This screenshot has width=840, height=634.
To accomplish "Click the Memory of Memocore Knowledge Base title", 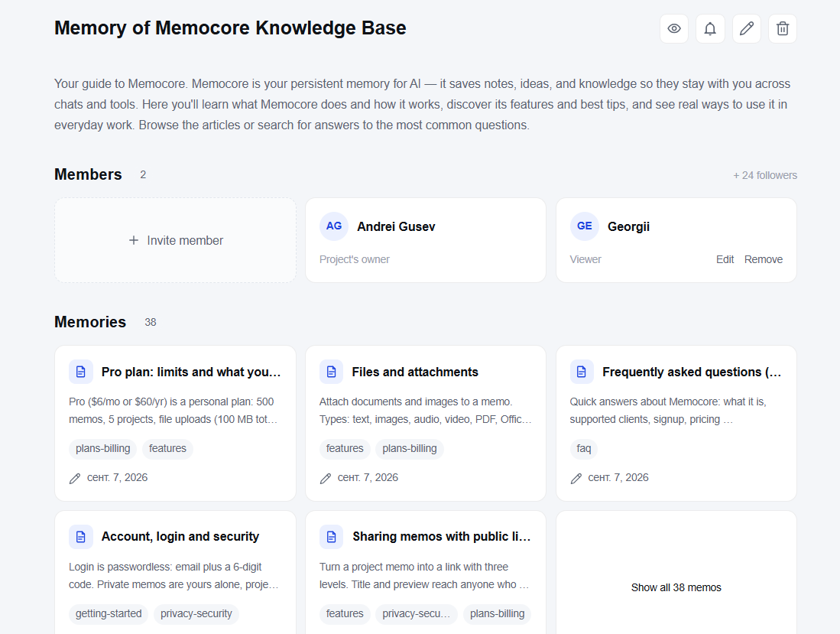I will pos(230,28).
